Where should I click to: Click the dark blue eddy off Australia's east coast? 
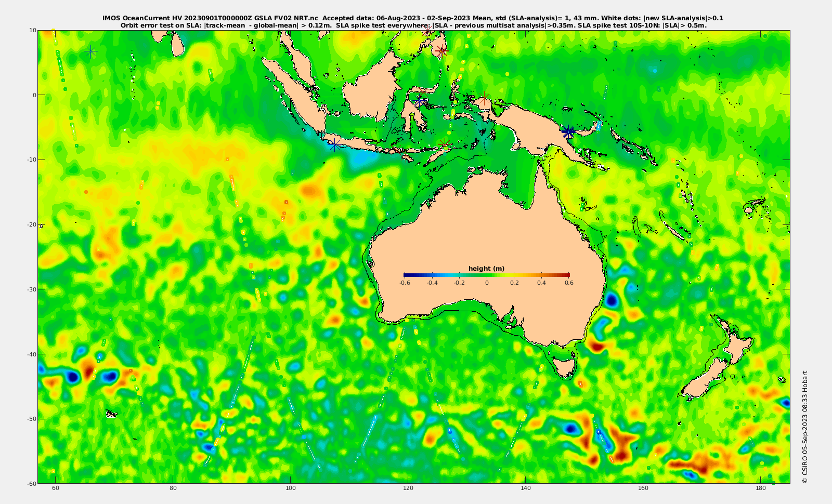click(x=611, y=299)
